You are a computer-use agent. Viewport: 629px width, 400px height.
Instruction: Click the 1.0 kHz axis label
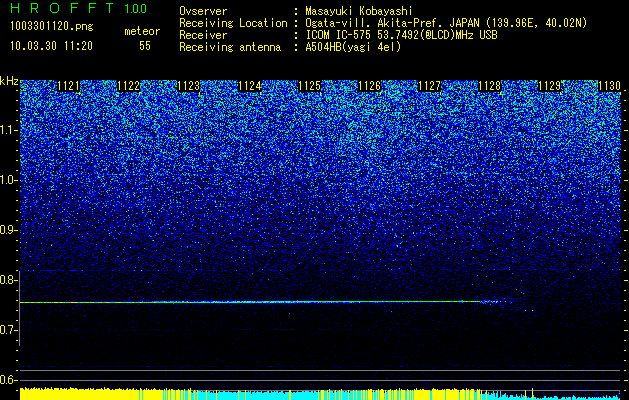(x=8, y=181)
